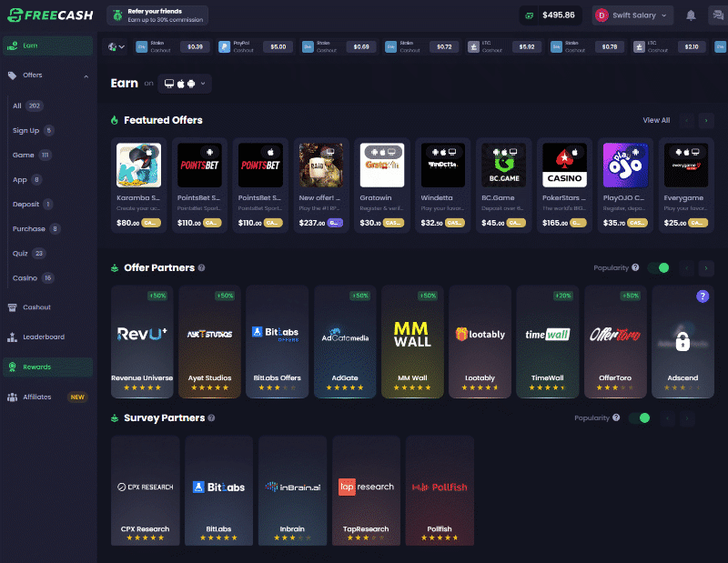Open CPX Research surveys

[x=145, y=490]
